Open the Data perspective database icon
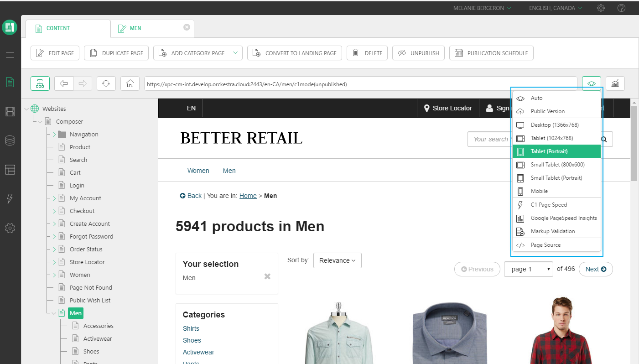Viewport: 639px width, 364px height. (10, 140)
